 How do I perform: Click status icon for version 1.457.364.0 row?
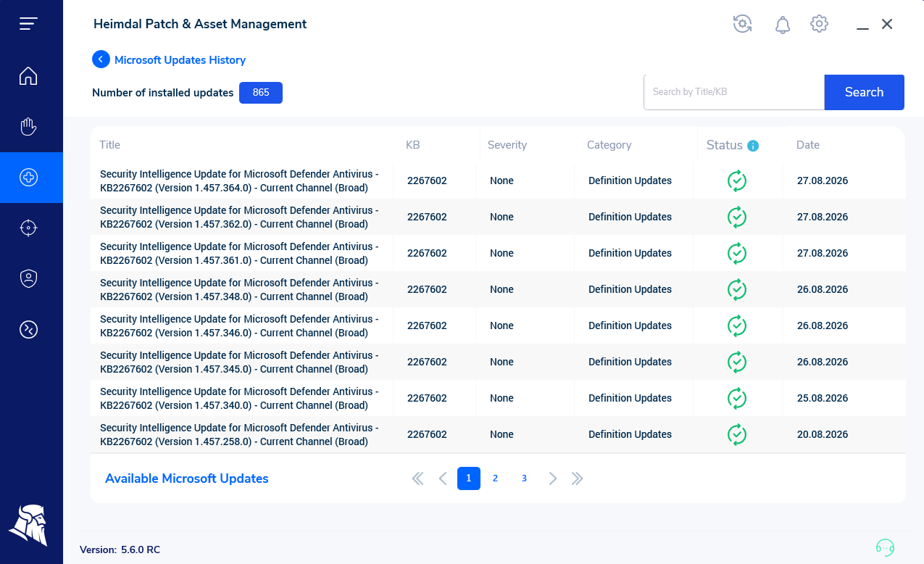[737, 181]
